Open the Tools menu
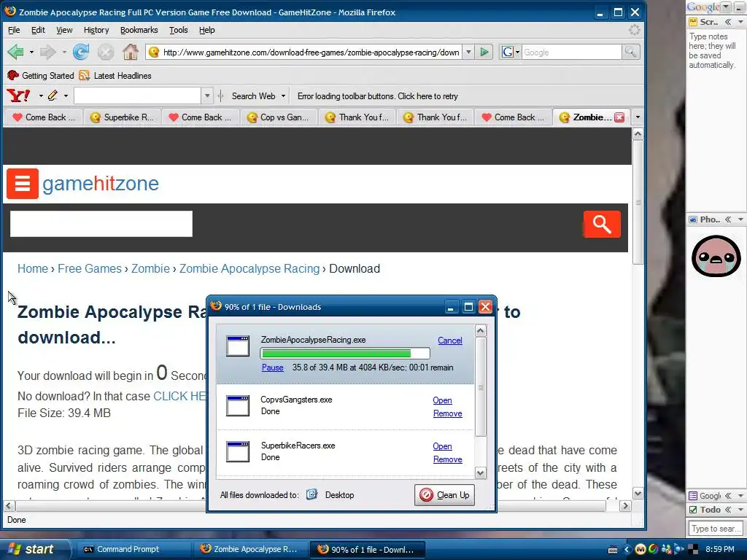Image resolution: width=747 pixels, height=560 pixels. pyautogui.click(x=178, y=30)
